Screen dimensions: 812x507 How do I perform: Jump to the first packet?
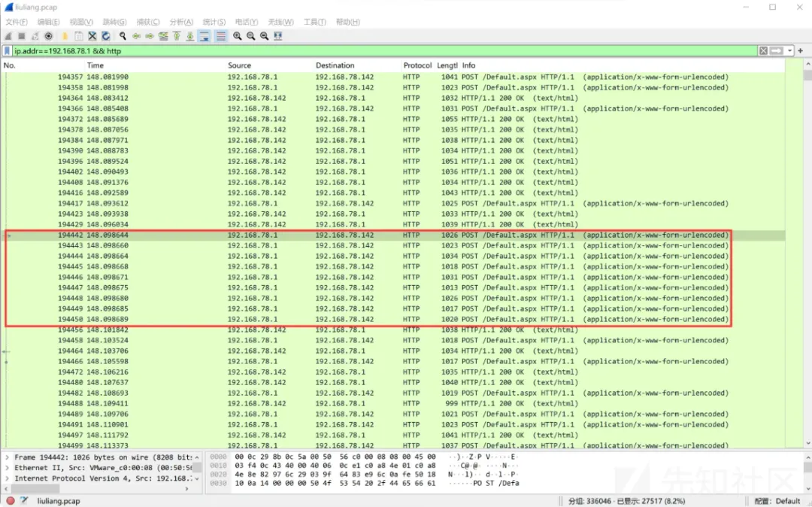pos(177,36)
